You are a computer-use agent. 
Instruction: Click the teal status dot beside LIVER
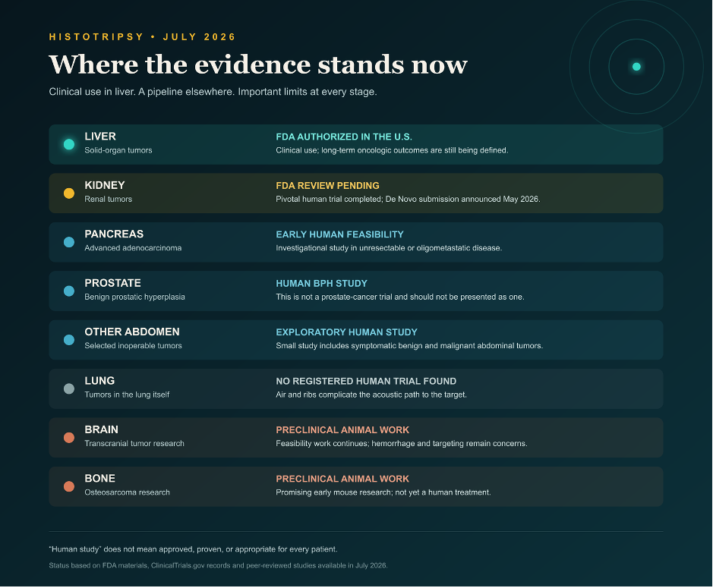69,144
